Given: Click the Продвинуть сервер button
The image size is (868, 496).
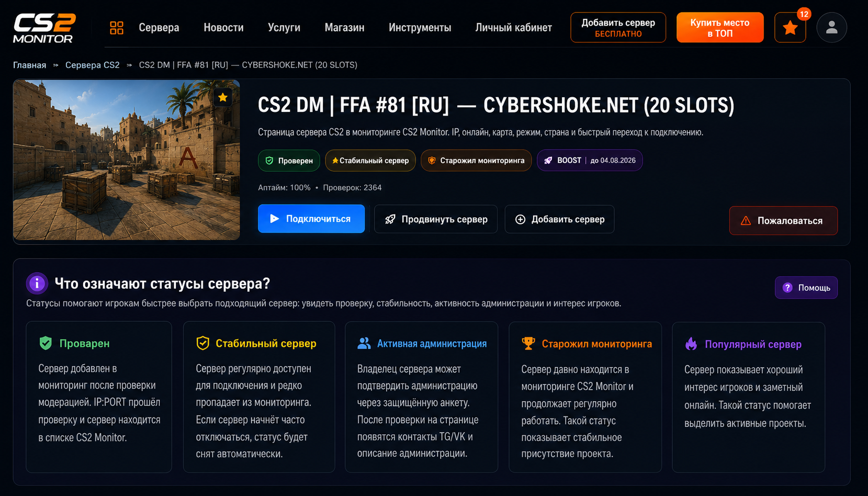Looking at the screenshot, I should point(436,219).
